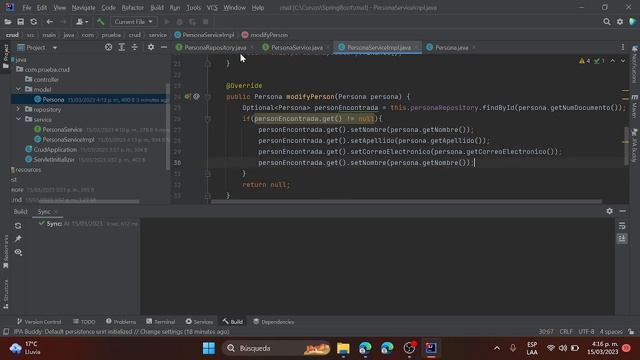The height and width of the screenshot is (360, 640).
Task: Open the Dependencies tool window
Action: click(273, 322)
